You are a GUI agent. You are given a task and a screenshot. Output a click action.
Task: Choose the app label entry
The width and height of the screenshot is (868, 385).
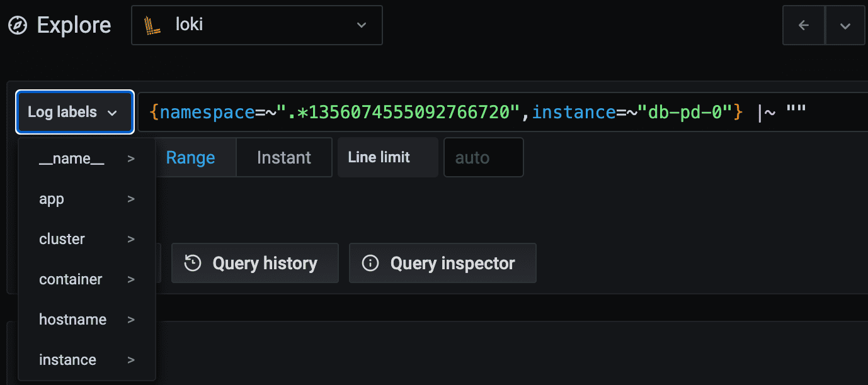(87, 199)
